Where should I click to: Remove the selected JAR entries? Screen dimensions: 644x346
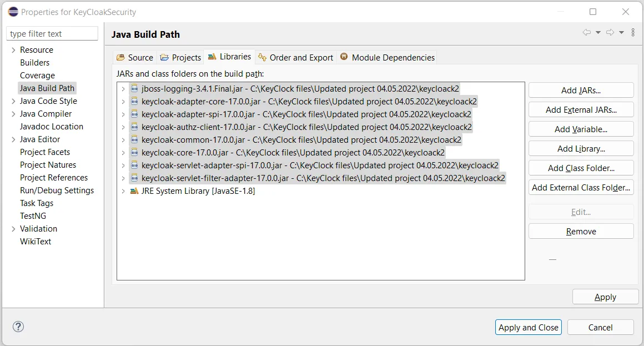[581, 232]
